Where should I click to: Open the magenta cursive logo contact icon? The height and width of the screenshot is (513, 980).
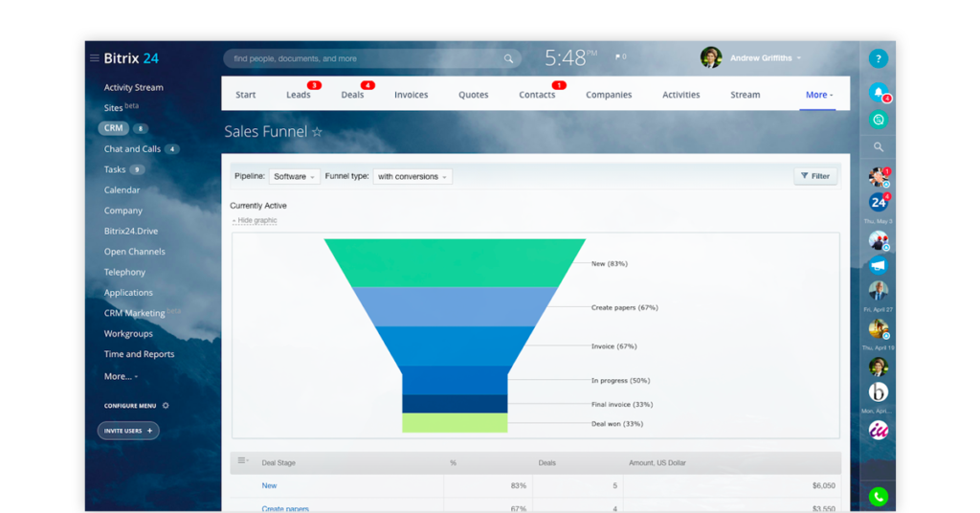[879, 430]
